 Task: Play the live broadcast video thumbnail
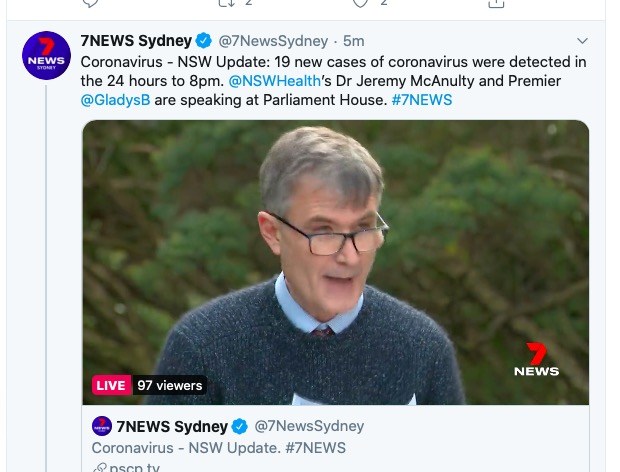[x=335, y=262]
